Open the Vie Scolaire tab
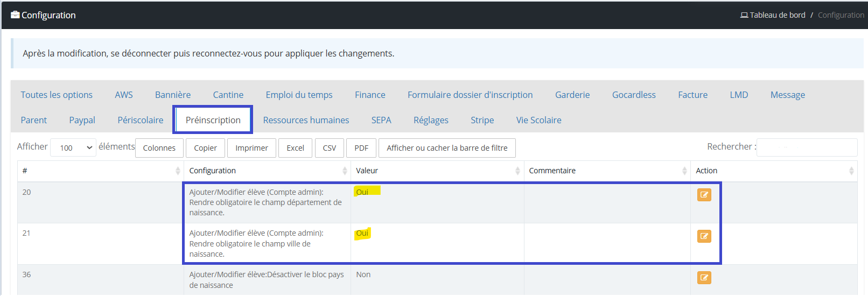Screen dimensions: 868x296 click(538, 120)
